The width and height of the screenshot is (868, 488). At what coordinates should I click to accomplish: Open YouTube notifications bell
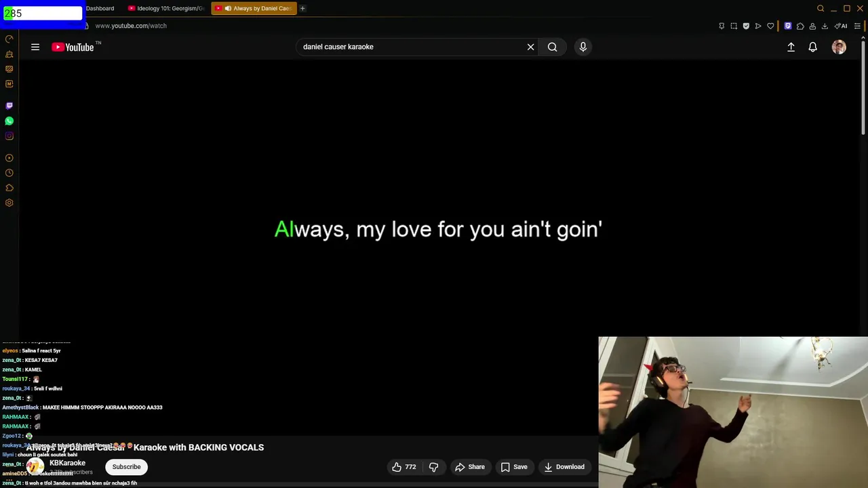click(812, 47)
